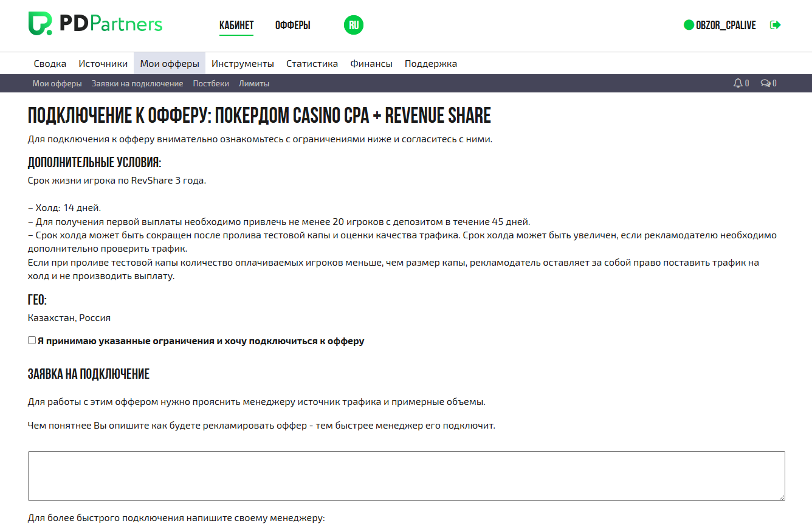The image size is (812, 532).
Task: Open the Офферы top menu
Action: tap(293, 26)
